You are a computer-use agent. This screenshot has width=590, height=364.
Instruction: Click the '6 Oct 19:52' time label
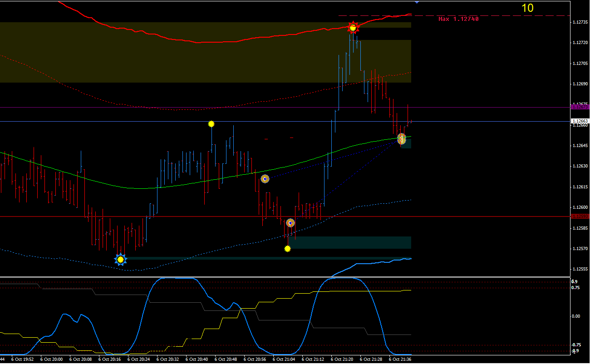click(22, 359)
